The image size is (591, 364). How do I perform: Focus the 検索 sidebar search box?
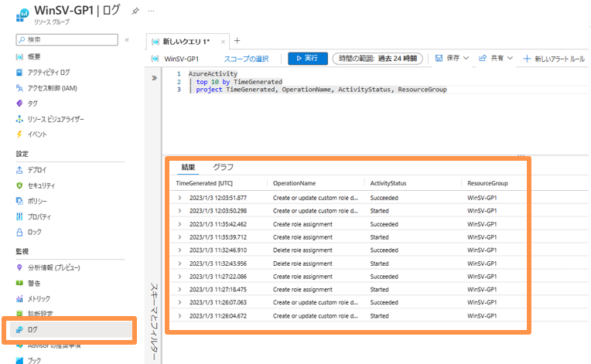[67, 40]
